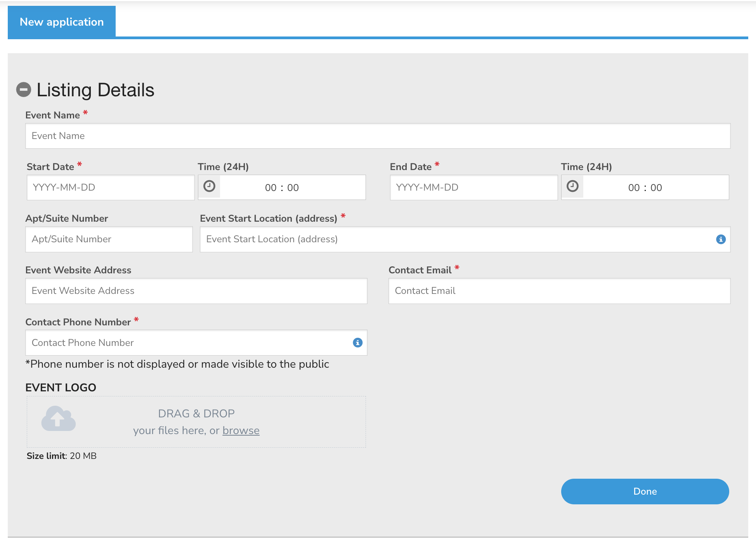This screenshot has height=542, width=756.
Task: Click the Event Start Location info icon
Action: point(721,239)
